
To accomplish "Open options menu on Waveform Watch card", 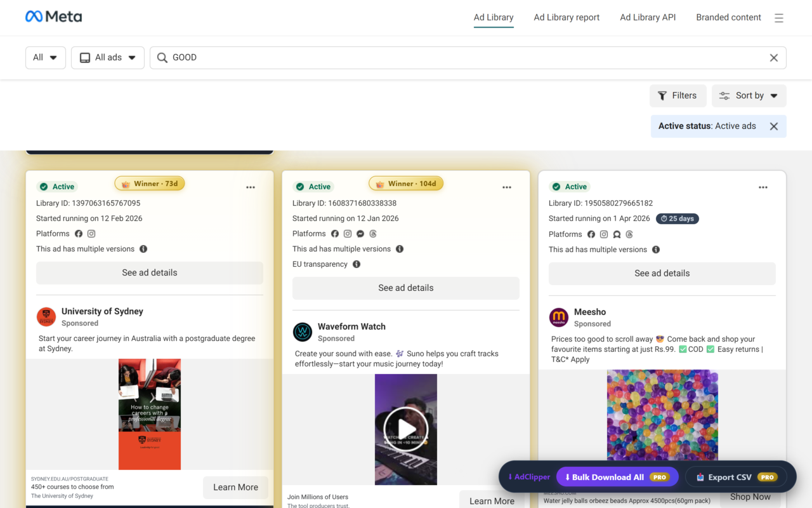I will (507, 187).
